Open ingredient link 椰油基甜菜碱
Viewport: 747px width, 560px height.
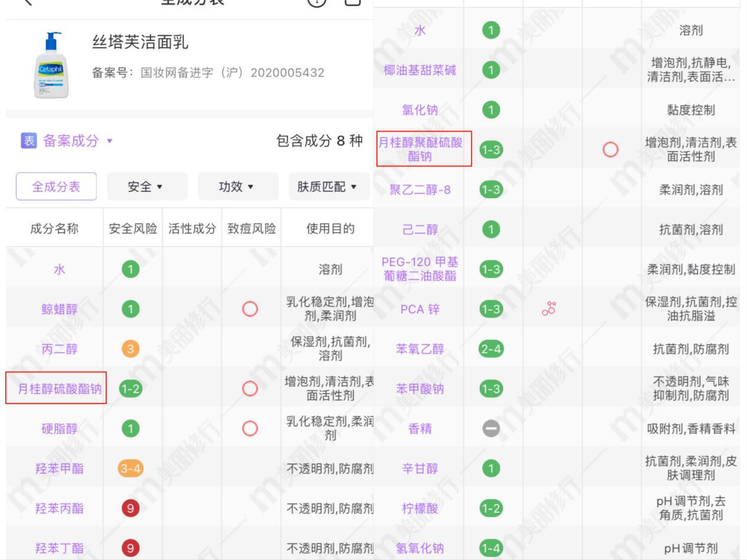point(420,70)
